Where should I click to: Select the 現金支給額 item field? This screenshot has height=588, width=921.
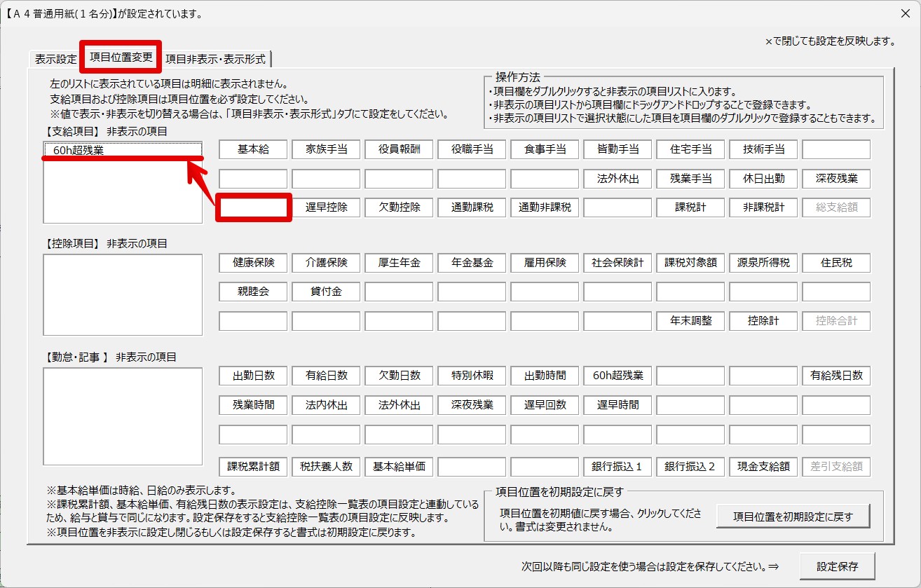pyautogui.click(x=763, y=467)
